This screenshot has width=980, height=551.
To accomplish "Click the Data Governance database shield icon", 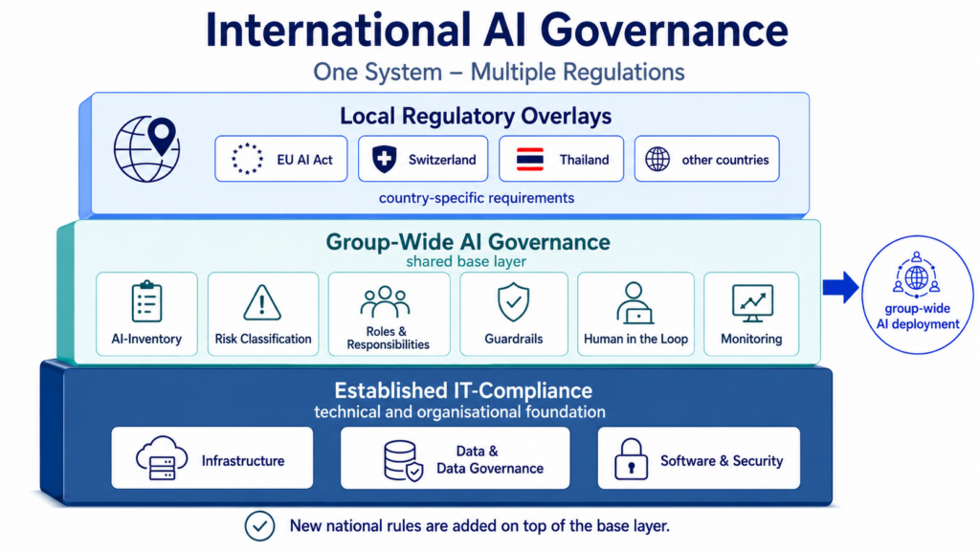I will (403, 460).
